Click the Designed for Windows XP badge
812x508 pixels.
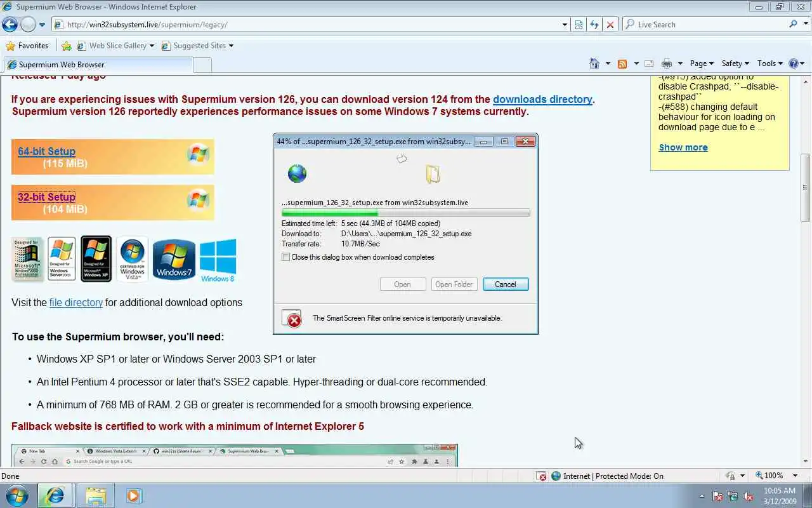pos(96,259)
